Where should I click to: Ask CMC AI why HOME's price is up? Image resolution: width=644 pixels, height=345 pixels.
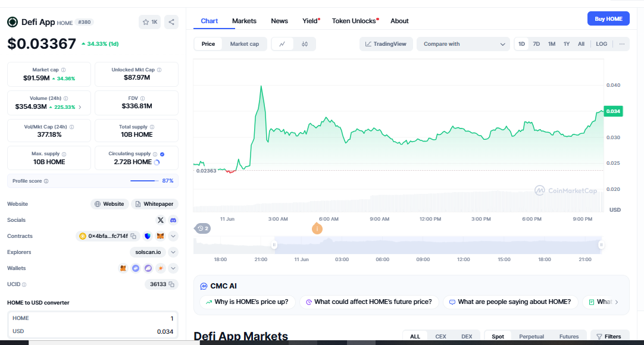click(x=247, y=302)
